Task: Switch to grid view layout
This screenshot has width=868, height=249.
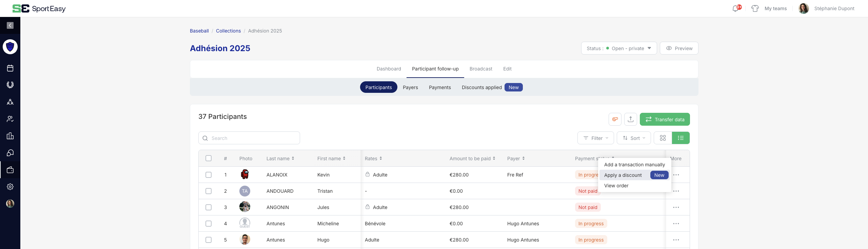Action: pyautogui.click(x=663, y=138)
